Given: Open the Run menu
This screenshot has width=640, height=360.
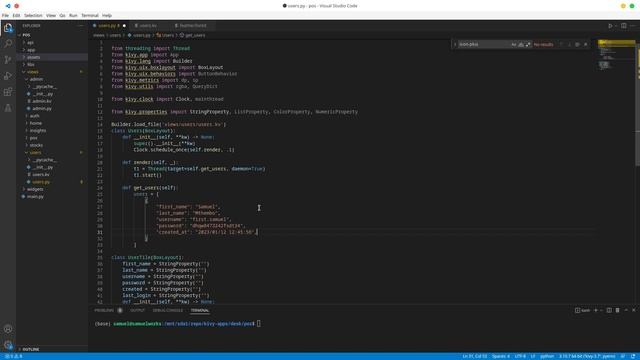Looking at the screenshot, I should 73,16.
